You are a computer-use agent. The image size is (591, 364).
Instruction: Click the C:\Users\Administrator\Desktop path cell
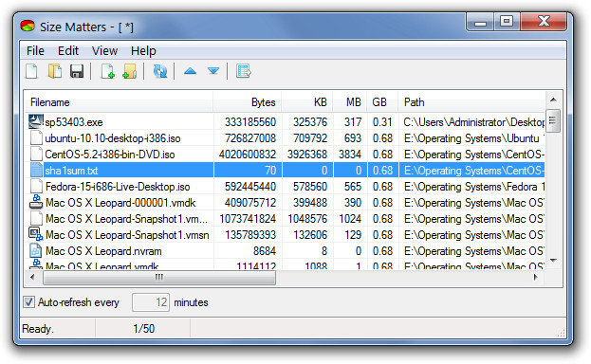point(474,122)
